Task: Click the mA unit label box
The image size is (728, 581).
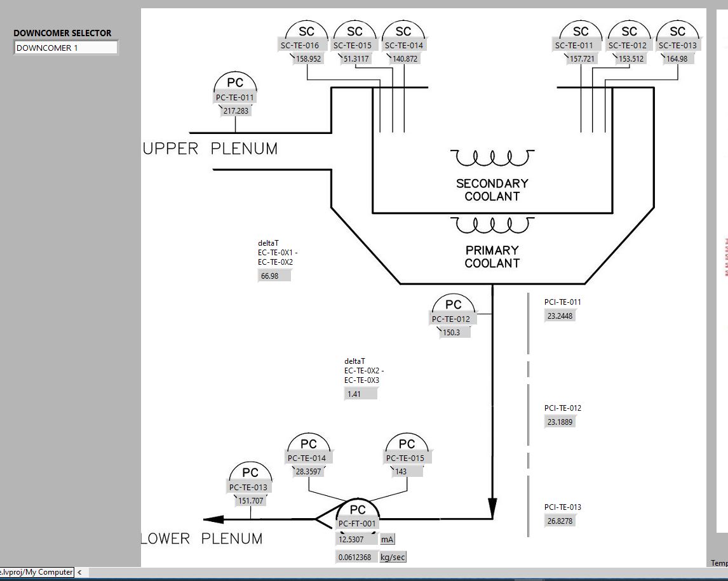Action: tap(388, 540)
